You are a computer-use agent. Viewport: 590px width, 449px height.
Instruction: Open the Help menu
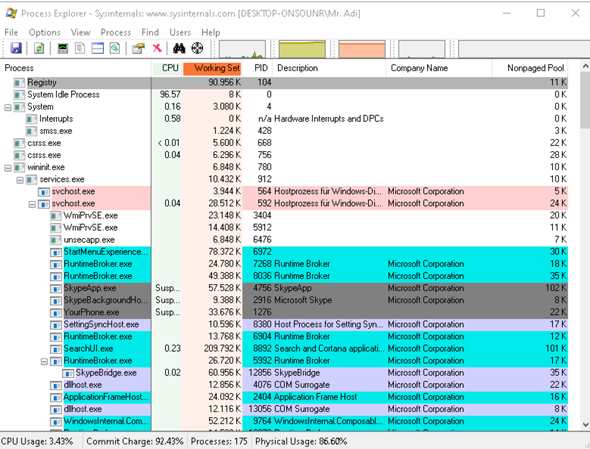210,32
